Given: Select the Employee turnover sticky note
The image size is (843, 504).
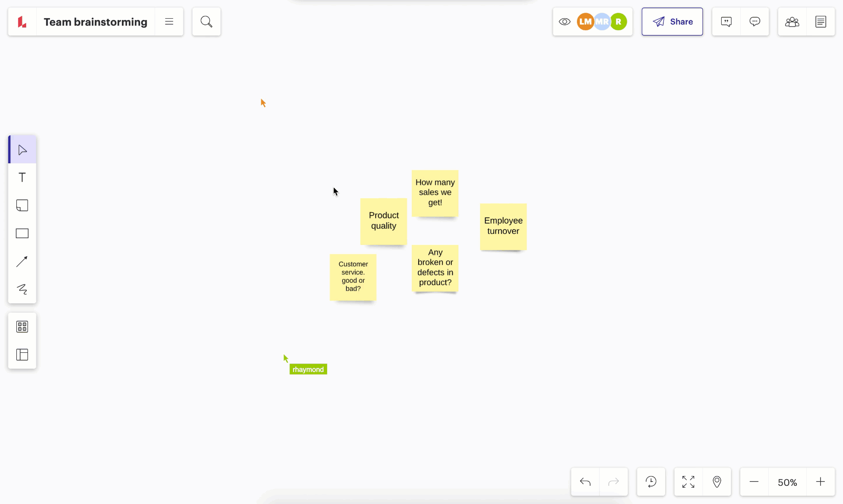Looking at the screenshot, I should (503, 226).
